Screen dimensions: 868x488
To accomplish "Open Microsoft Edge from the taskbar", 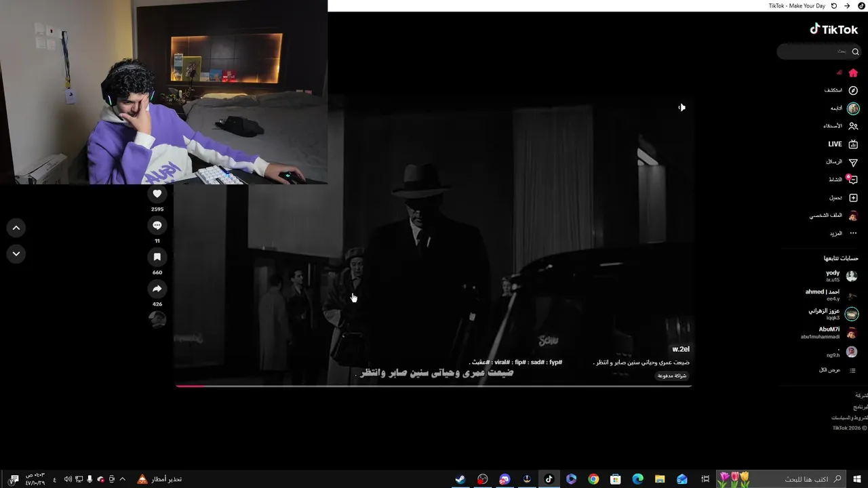I will pyautogui.click(x=637, y=479).
